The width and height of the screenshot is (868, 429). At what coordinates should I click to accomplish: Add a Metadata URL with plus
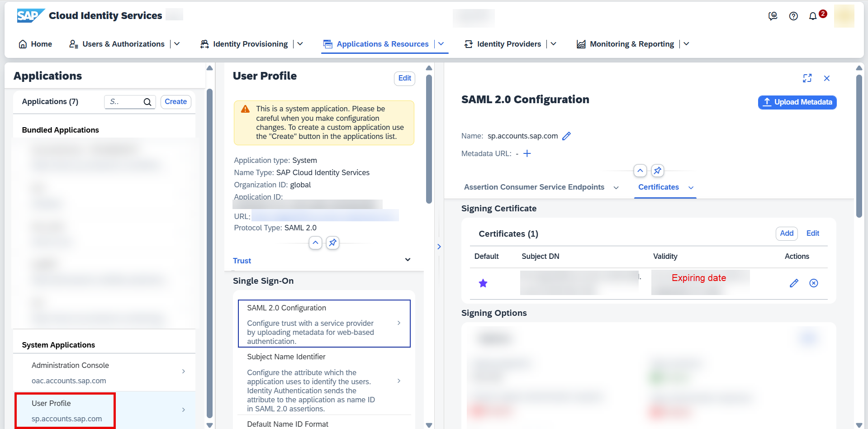pyautogui.click(x=527, y=154)
